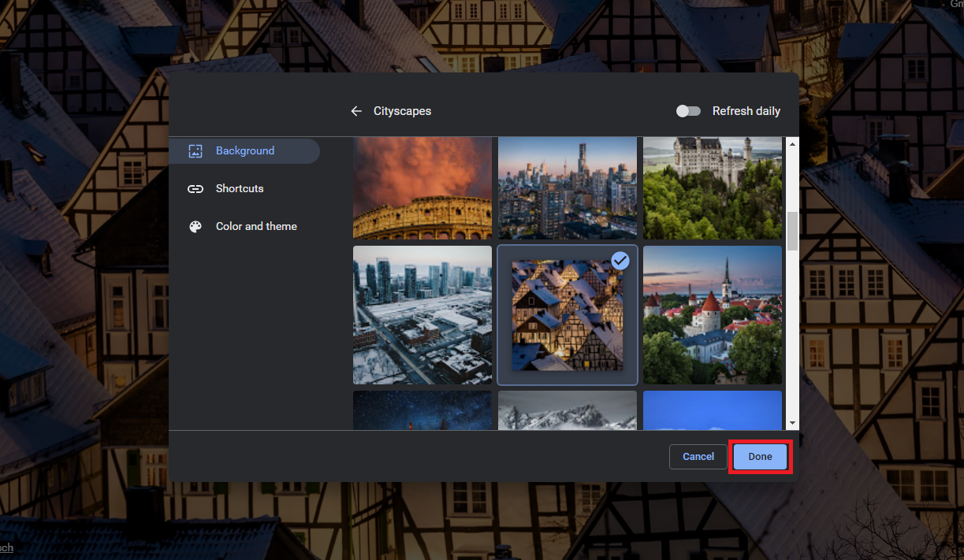
Task: Choose the snowy mountain range thumbnail
Action: (x=568, y=410)
